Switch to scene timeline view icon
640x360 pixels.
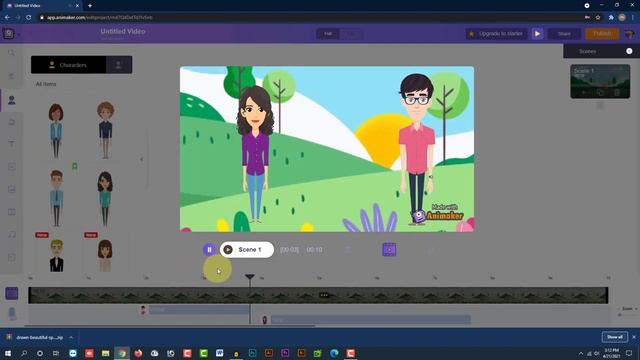(x=11, y=293)
